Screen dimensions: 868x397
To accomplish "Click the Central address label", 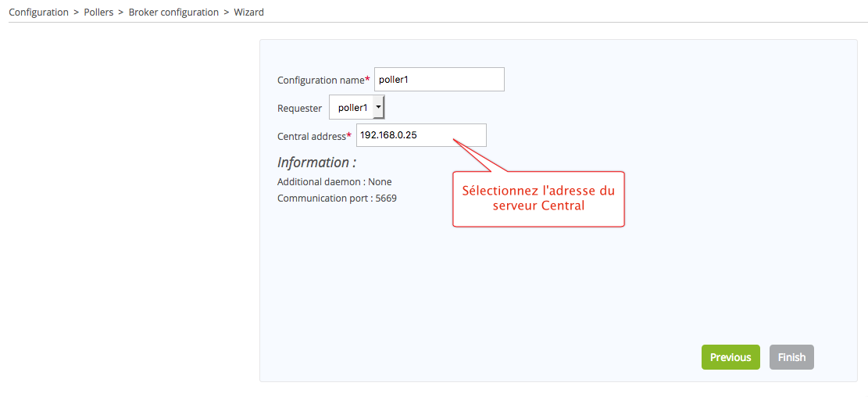I will (x=311, y=137).
